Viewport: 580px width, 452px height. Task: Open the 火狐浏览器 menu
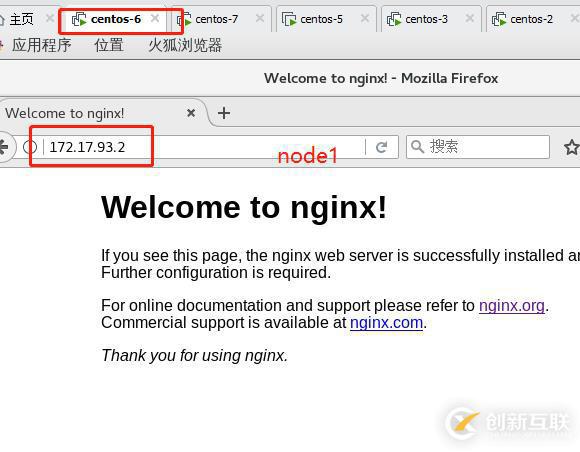pos(185,45)
